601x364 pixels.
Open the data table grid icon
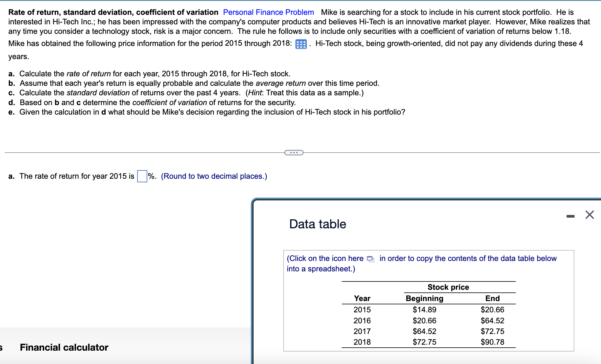301,44
